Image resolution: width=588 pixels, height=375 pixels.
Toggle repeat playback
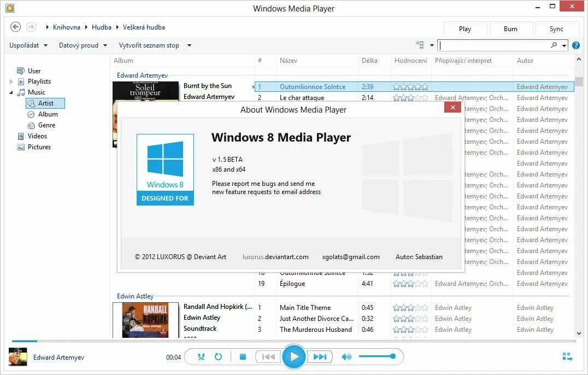[x=218, y=356]
